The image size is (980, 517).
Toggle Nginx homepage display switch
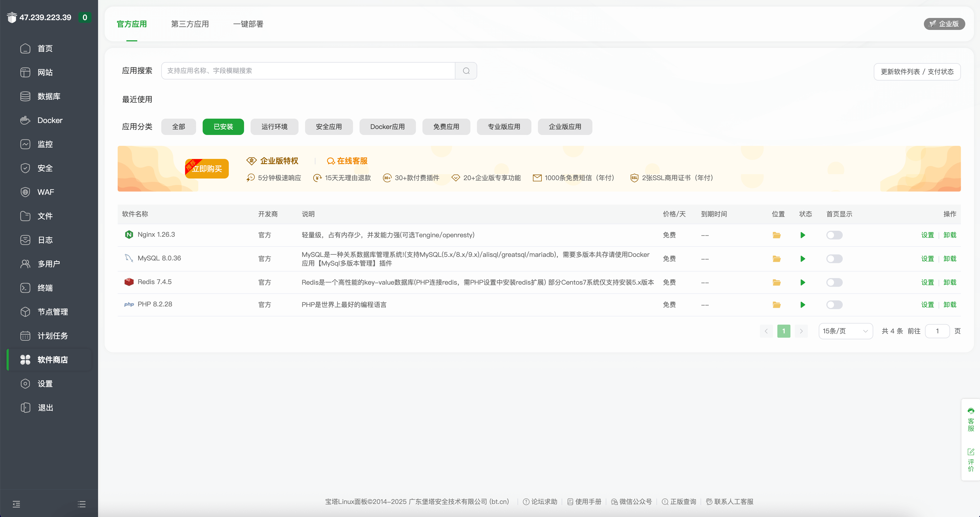click(x=834, y=235)
